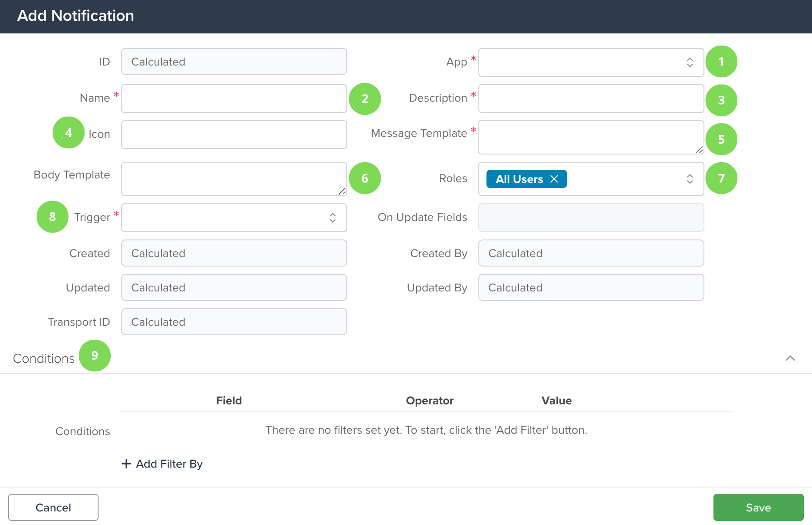
Task: Click the Created Calculated field
Action: point(234,253)
